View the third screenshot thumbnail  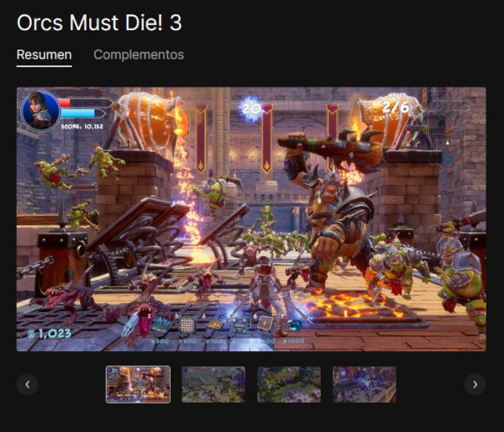point(289,384)
